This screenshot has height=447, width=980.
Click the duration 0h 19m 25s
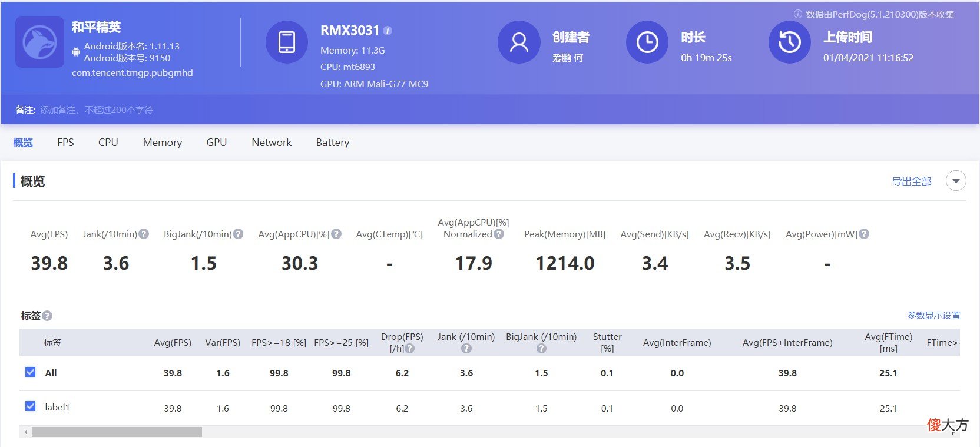tap(706, 58)
